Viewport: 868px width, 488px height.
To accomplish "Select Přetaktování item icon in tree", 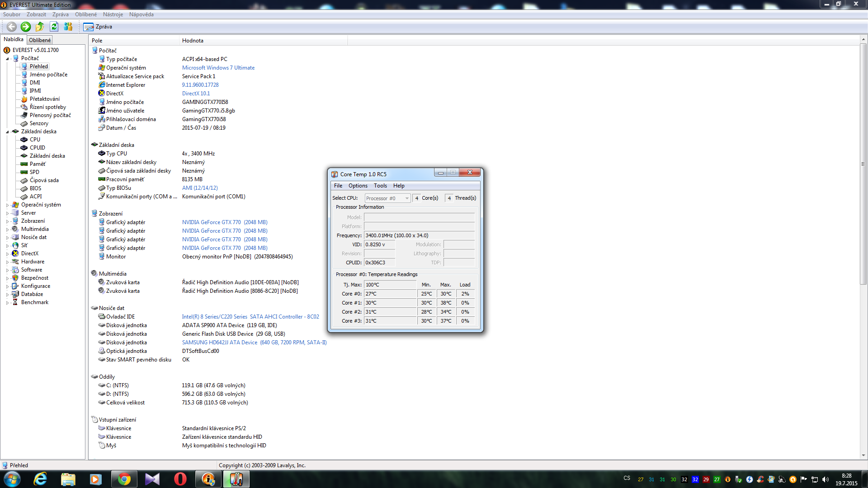I will 24,99.
